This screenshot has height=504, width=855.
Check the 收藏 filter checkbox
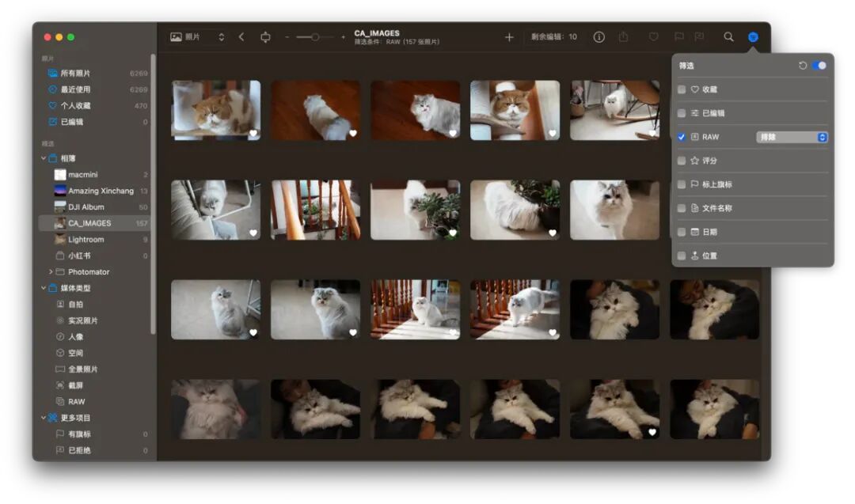click(x=682, y=89)
